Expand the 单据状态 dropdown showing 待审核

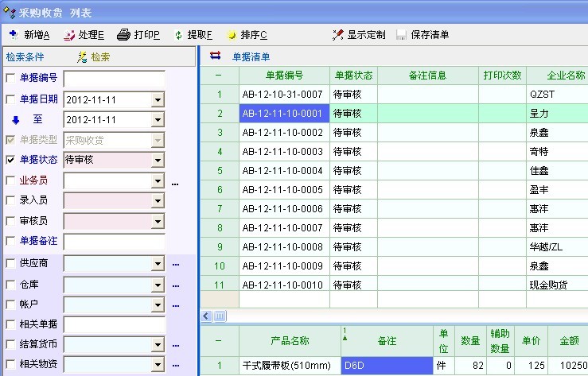pos(158,160)
